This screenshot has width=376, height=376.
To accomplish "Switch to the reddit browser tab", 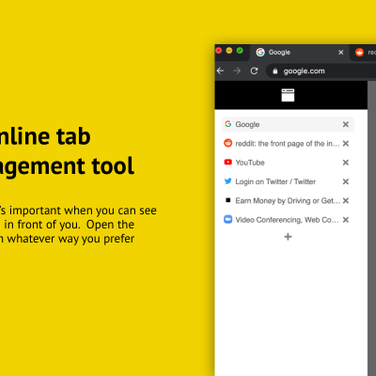I will tap(364, 52).
